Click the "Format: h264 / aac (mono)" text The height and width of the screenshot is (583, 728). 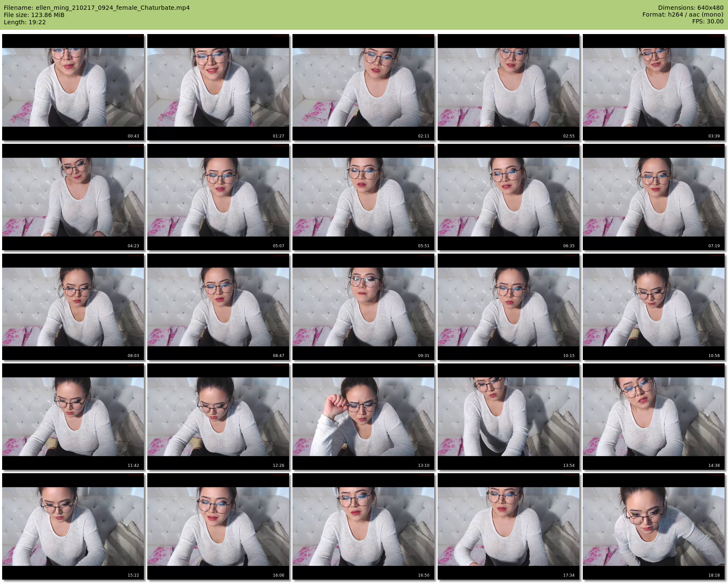coord(683,14)
